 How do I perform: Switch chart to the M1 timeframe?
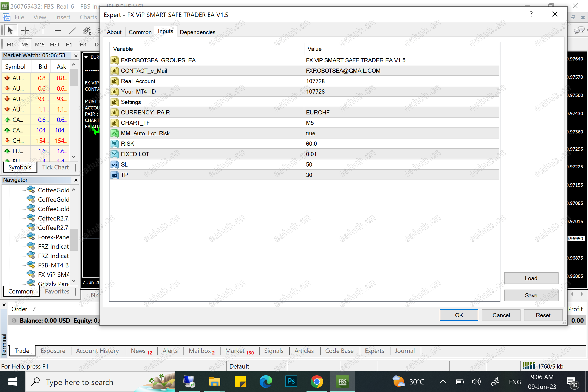(x=10, y=45)
